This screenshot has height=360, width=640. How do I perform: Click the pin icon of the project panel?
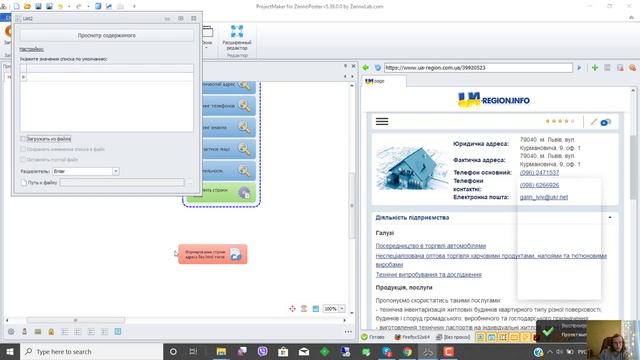[345, 66]
